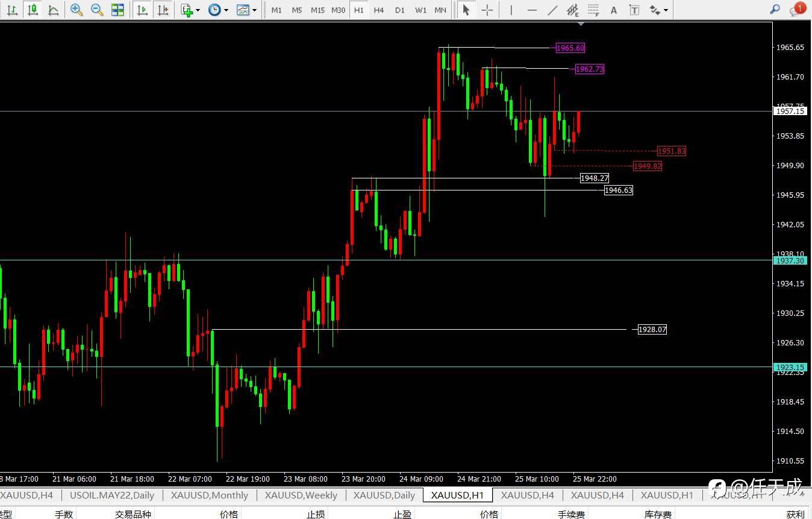Select the 1948.27 price label
812x519 pixels.
coord(594,178)
